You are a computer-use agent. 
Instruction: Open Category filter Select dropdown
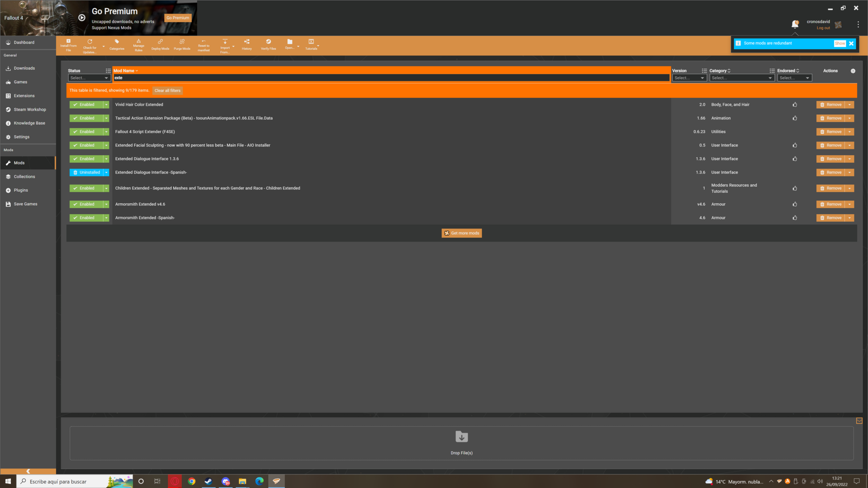tap(741, 78)
